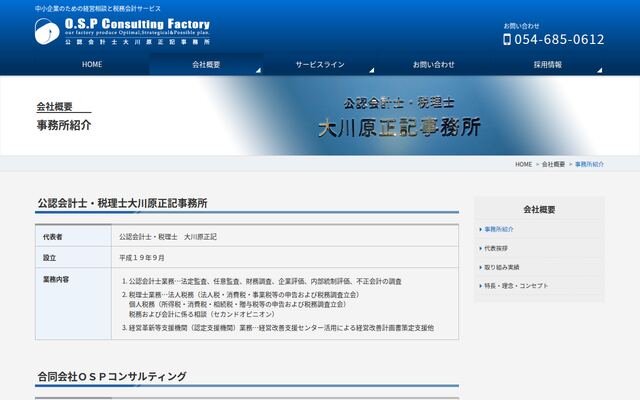Click the arrow bullet before 代表挨拶

[x=480, y=248]
